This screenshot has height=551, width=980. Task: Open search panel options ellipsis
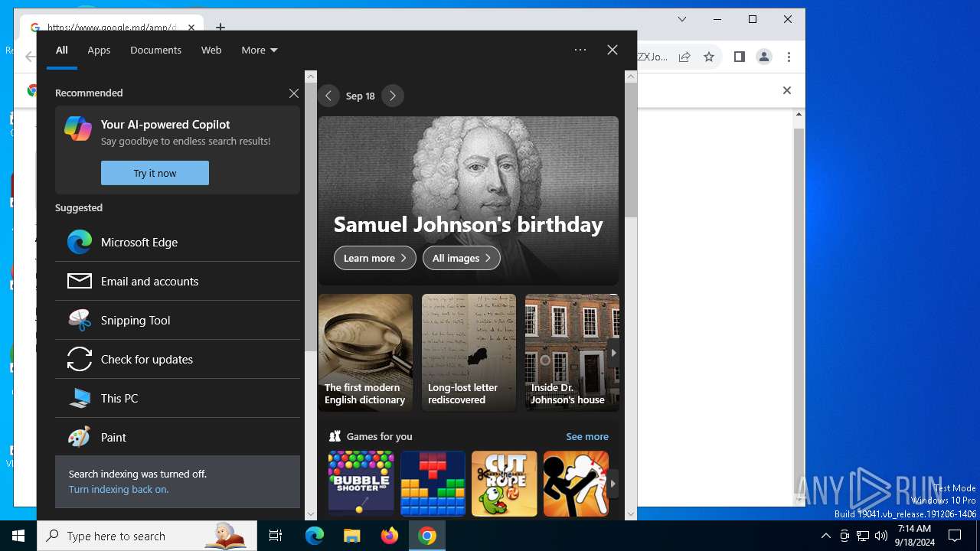click(x=580, y=50)
